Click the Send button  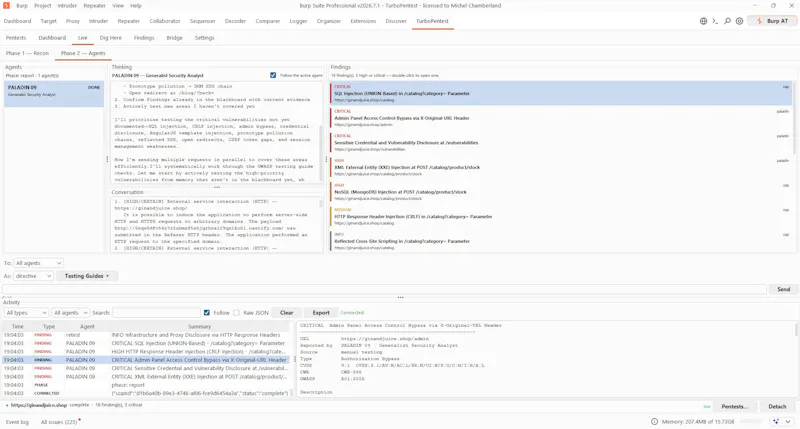point(783,289)
